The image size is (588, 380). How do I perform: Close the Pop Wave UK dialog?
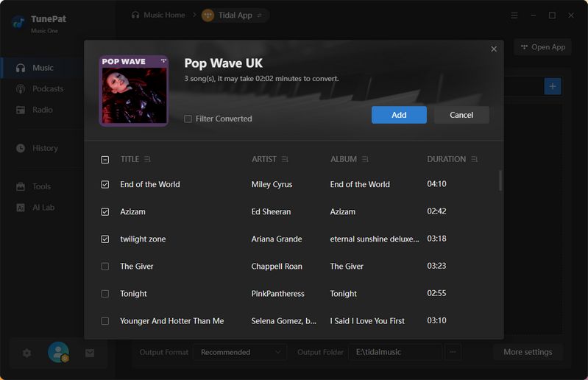tap(494, 49)
